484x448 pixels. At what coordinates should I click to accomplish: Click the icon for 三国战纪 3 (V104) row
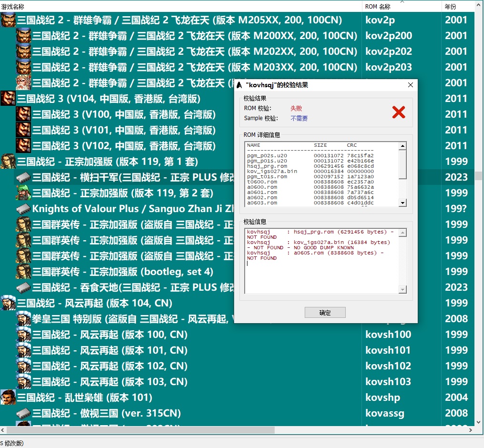(8, 99)
